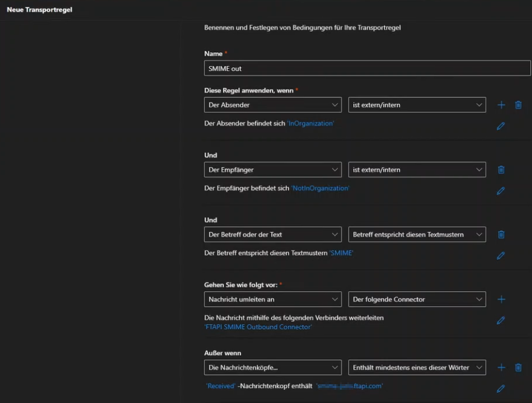Open 'Enthält mindestens eines dieser Wörter' dropdown
The width and height of the screenshot is (532, 403).
[x=417, y=367]
